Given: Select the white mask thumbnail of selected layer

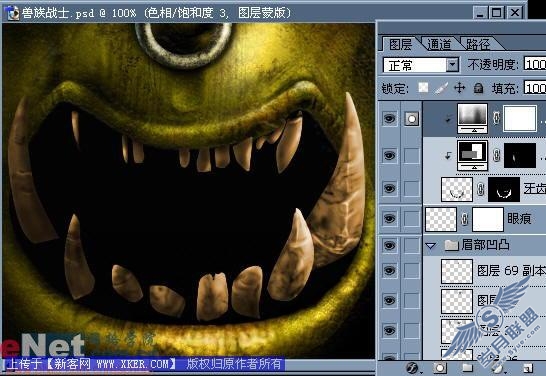Looking at the screenshot, I should (520, 118).
